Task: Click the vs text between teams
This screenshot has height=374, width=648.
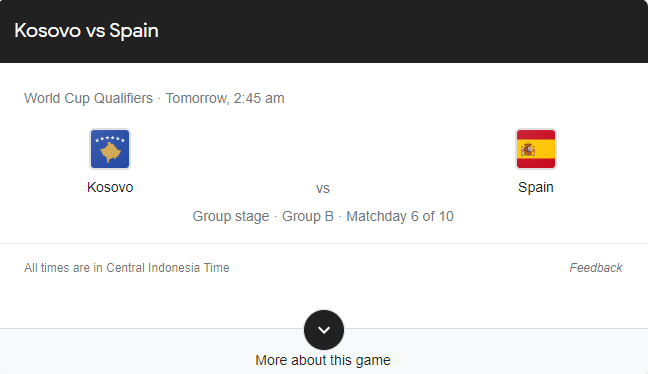Action: click(323, 189)
